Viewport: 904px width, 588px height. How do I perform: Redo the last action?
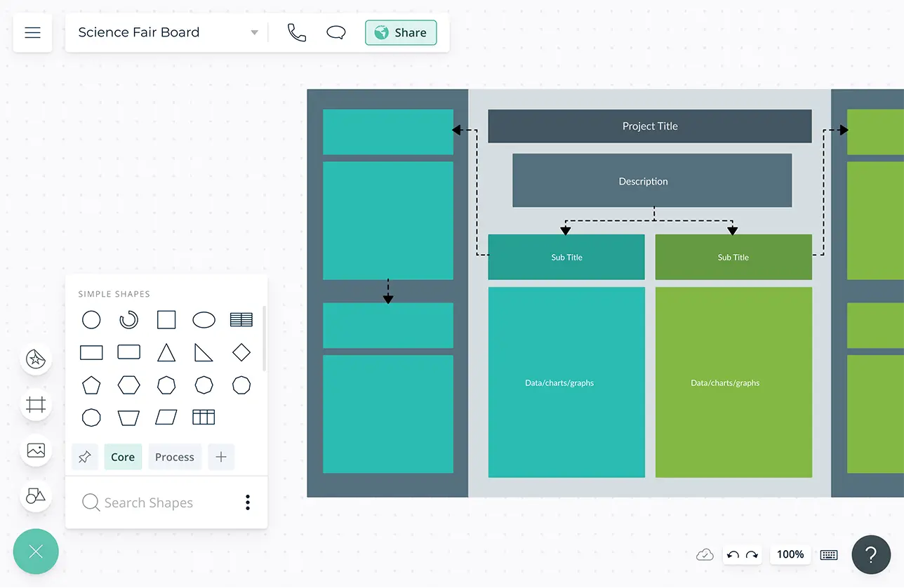click(x=752, y=555)
